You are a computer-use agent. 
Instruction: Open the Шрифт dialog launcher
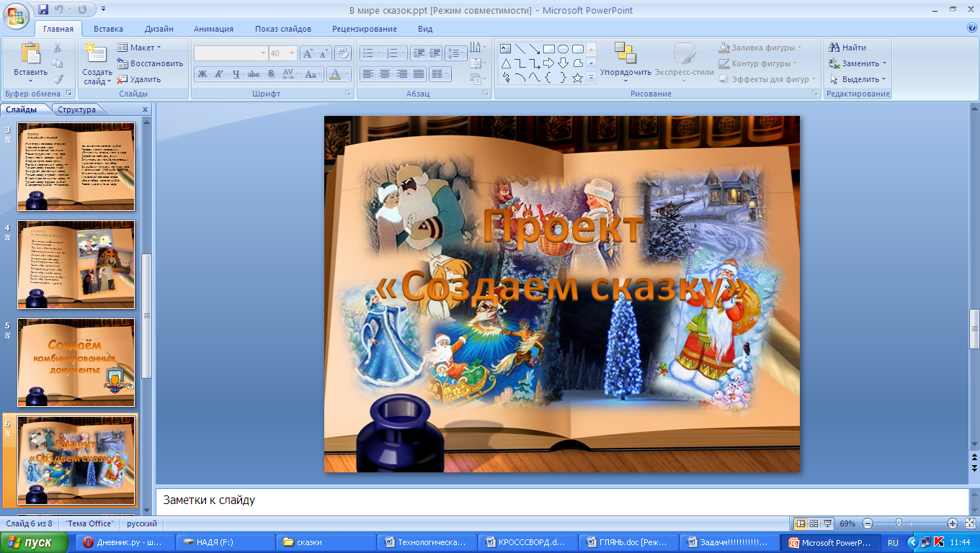(x=348, y=94)
